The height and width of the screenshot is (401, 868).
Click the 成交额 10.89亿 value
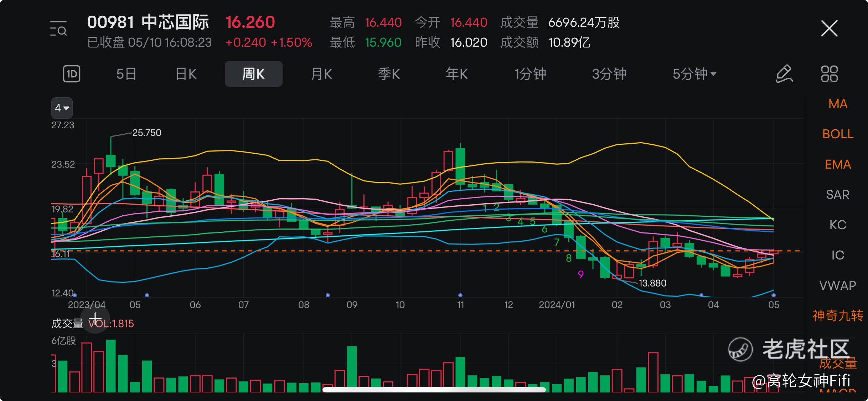pos(569,42)
